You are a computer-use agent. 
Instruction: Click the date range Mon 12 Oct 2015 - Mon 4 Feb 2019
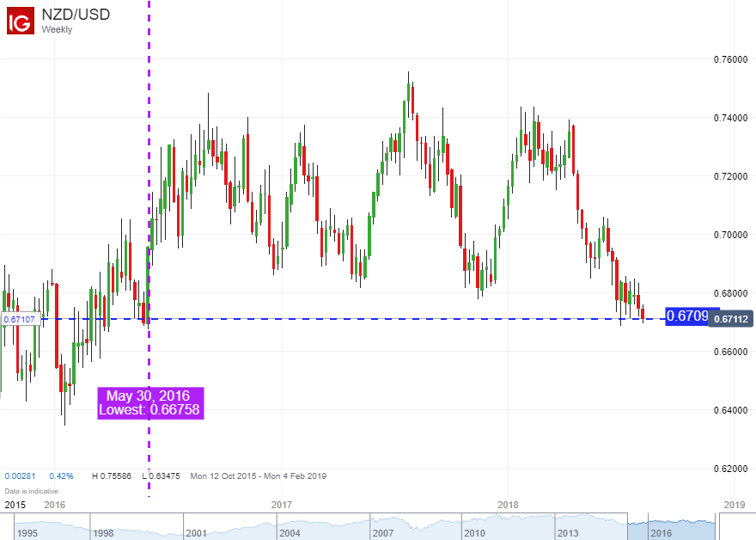pyautogui.click(x=258, y=476)
